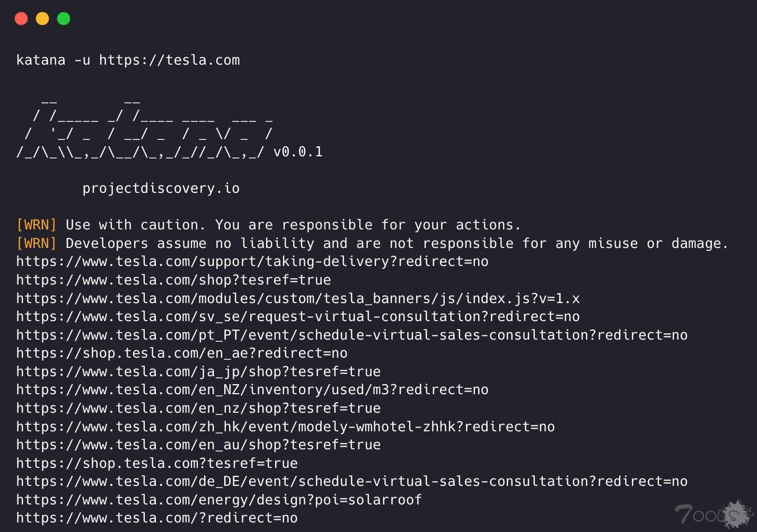Open the support/taking-delivery URL
The height and width of the screenshot is (532, 757).
coord(252,262)
